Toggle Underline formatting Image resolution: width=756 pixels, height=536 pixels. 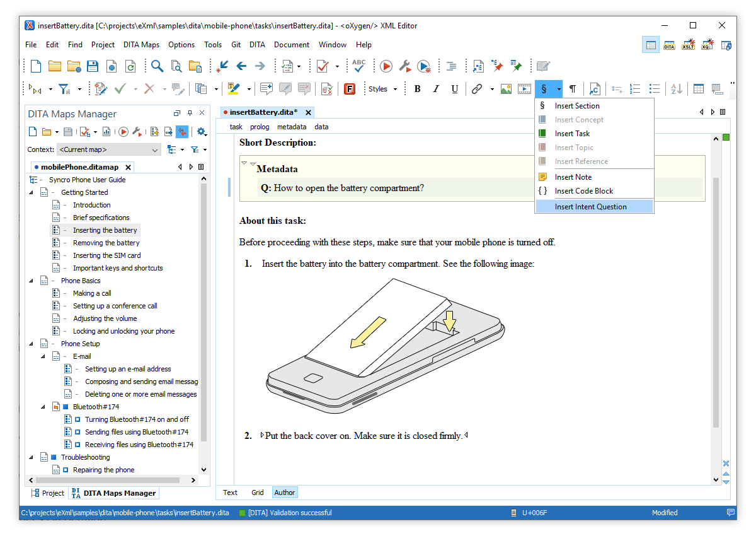point(454,89)
